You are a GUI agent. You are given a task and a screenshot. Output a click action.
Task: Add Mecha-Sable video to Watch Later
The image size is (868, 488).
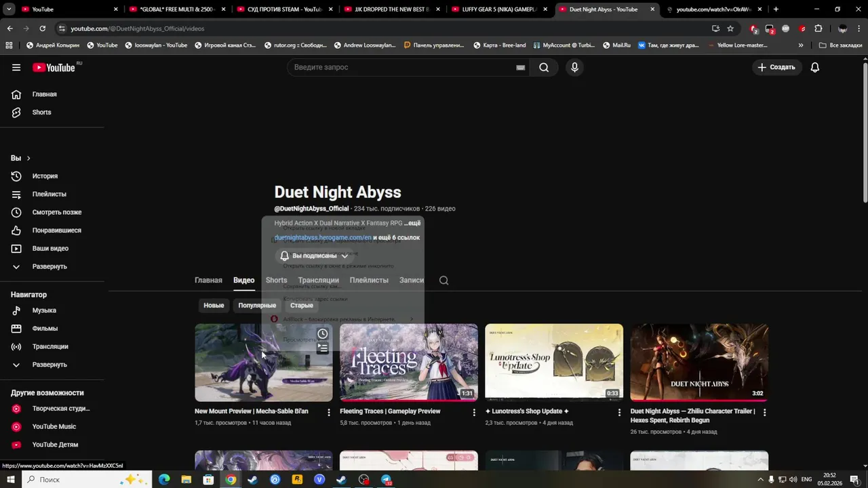(x=323, y=333)
